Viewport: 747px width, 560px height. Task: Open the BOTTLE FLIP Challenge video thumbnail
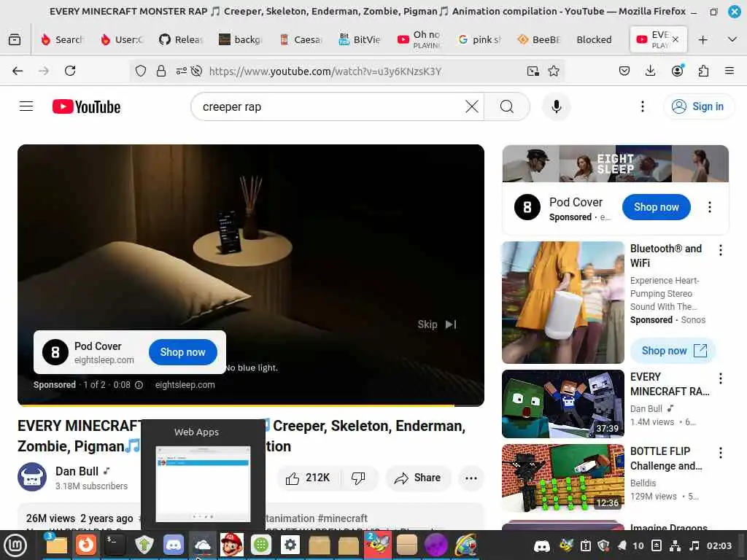pos(562,478)
